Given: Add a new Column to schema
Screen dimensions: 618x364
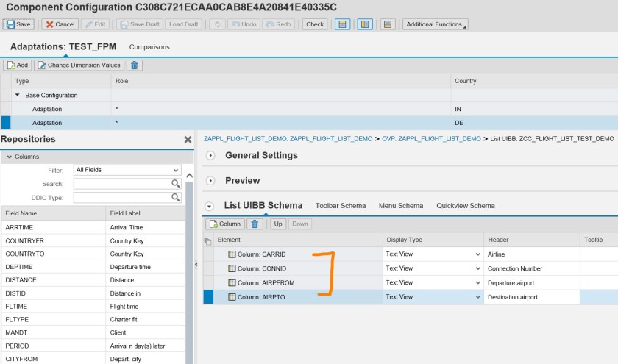Looking at the screenshot, I should pyautogui.click(x=224, y=224).
